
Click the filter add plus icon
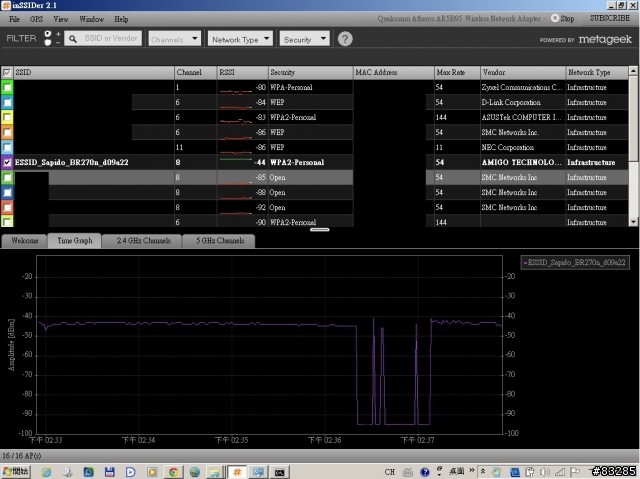pos(58,34)
